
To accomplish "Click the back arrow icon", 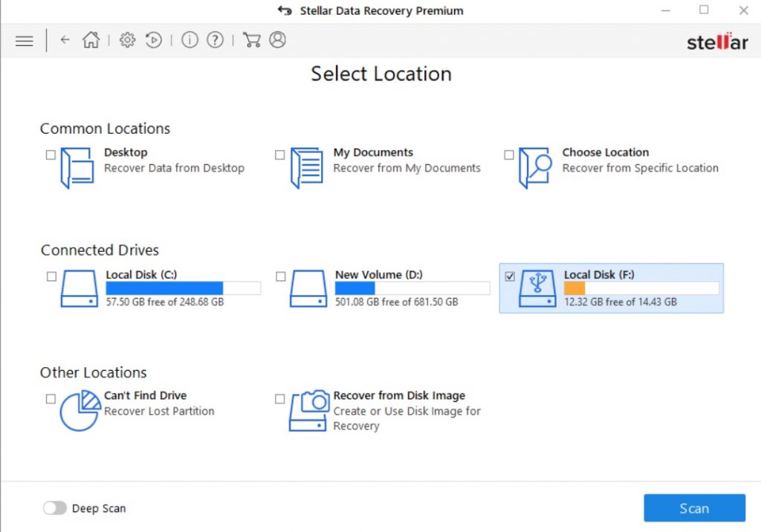I will tap(65, 40).
